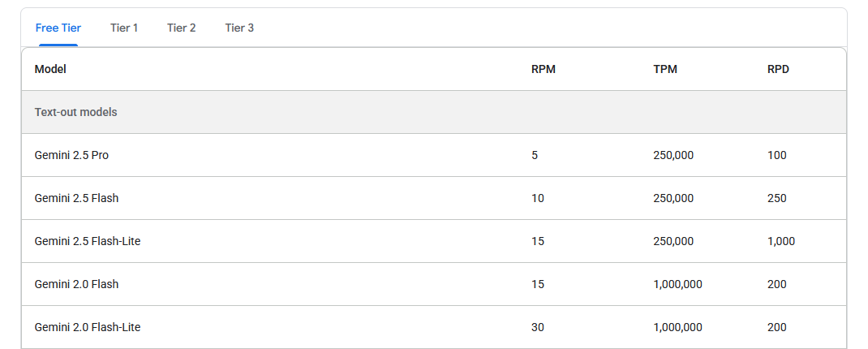Click Gemini 2.0 Flash TPM value 1,000,000
868x349 pixels.
(677, 284)
